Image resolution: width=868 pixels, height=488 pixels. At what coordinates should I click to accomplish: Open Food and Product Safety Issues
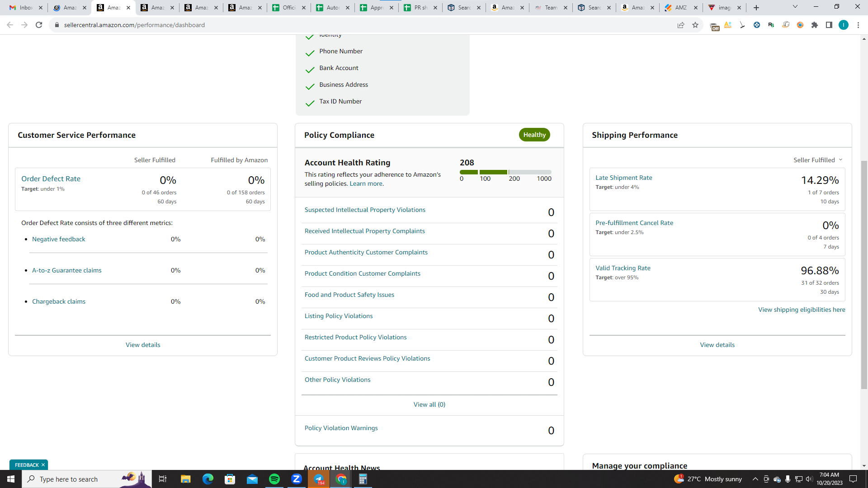coord(349,295)
